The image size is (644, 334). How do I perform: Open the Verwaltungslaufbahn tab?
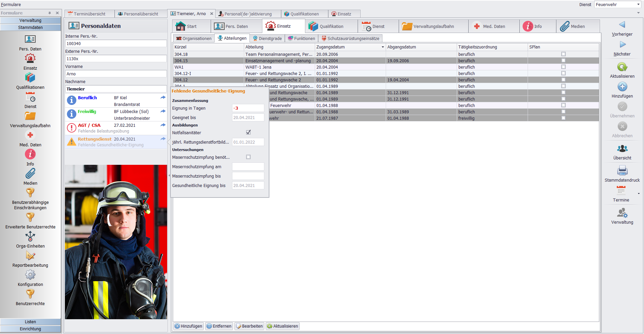click(433, 26)
